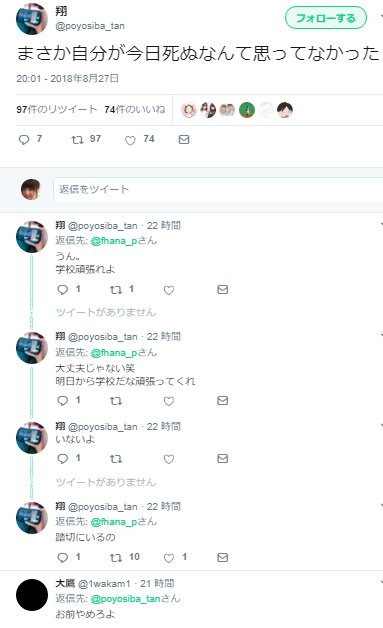Retweet the 踏切にいるの reply with 10 retweets
383x628 pixels.
coord(116,557)
